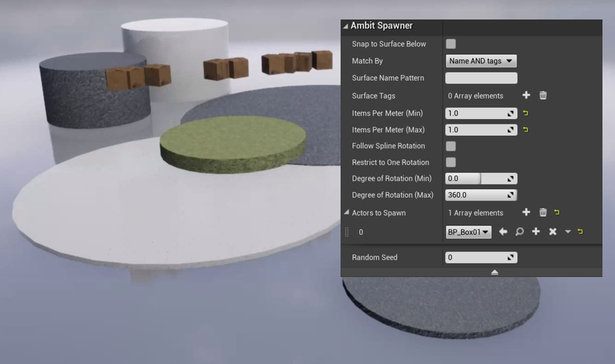Reset Items Per Meter (Max) to default
Image resolution: width=615 pixels, height=364 pixels.
pos(526,129)
